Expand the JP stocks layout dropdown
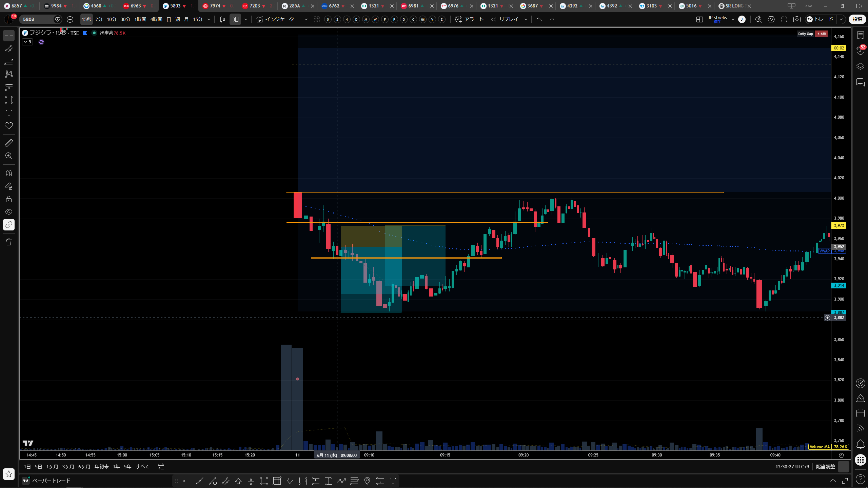 [733, 19]
